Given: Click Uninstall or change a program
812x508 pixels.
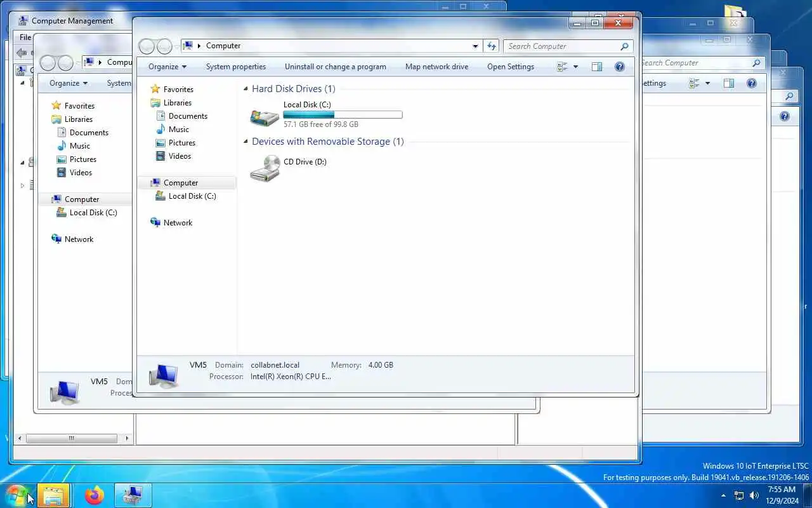Looking at the screenshot, I should pyautogui.click(x=336, y=67).
